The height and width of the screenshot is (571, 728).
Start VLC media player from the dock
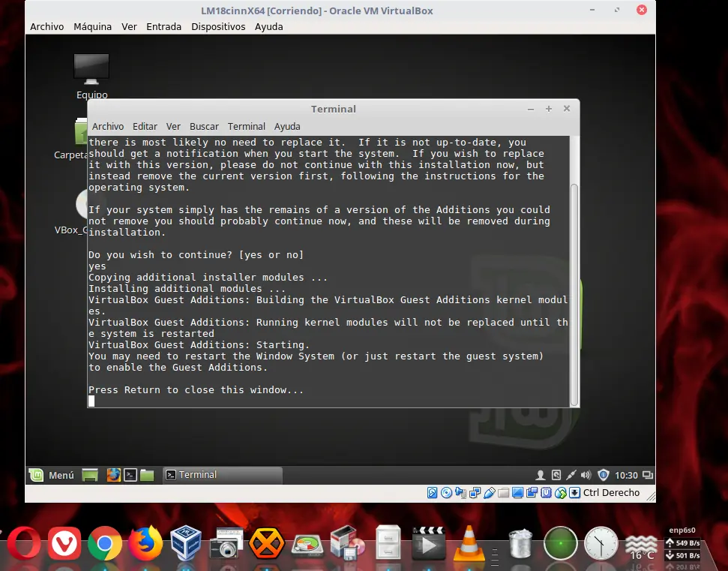pos(469,542)
